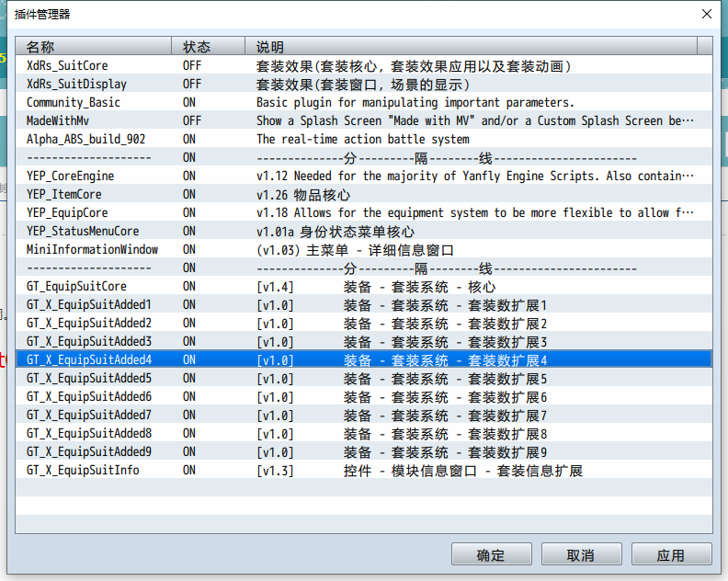This screenshot has width=728, height=581.
Task: Click the 名称 column header
Action: pos(94,47)
